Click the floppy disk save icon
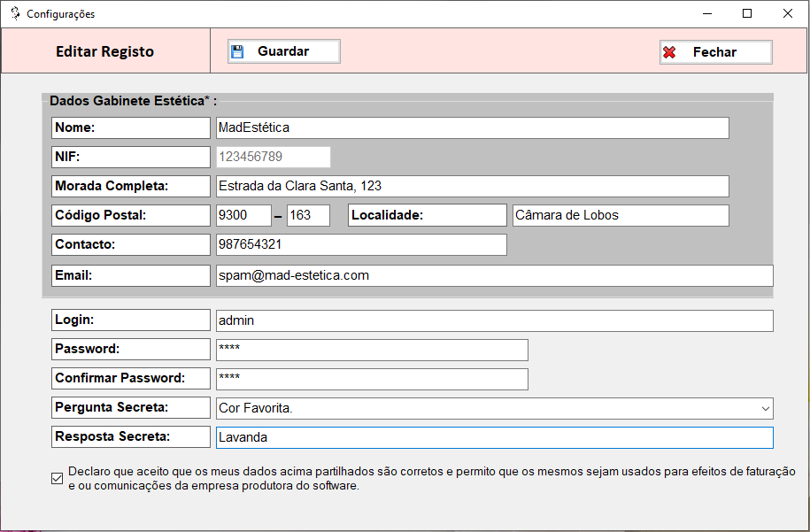The image size is (810, 532). (237, 51)
